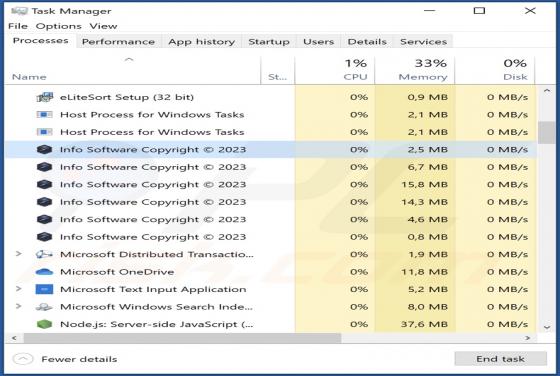Select Microsoft Windows Search Inde... name
Screen dimensions: 560x376
pos(156,307)
